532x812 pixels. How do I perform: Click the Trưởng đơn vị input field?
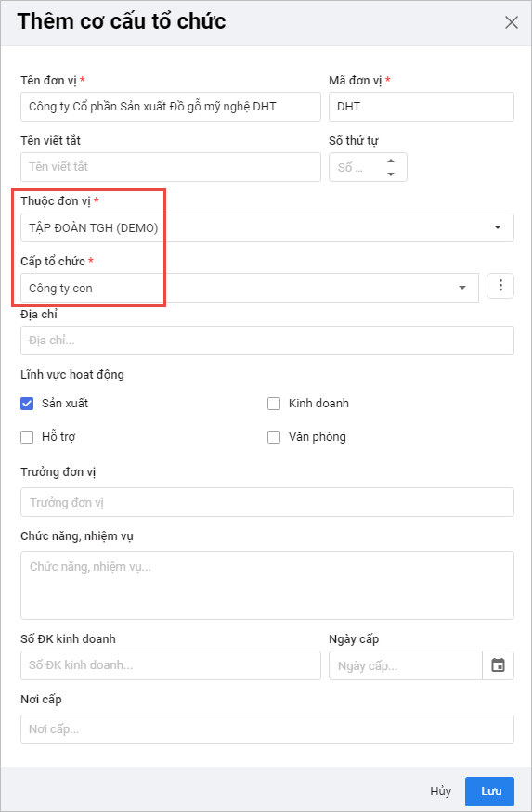(x=267, y=502)
